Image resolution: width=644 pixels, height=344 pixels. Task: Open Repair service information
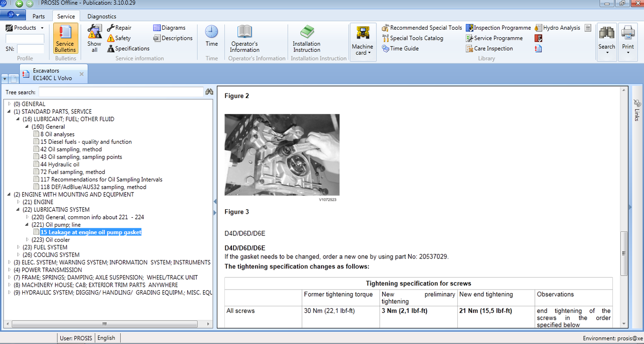pos(119,28)
